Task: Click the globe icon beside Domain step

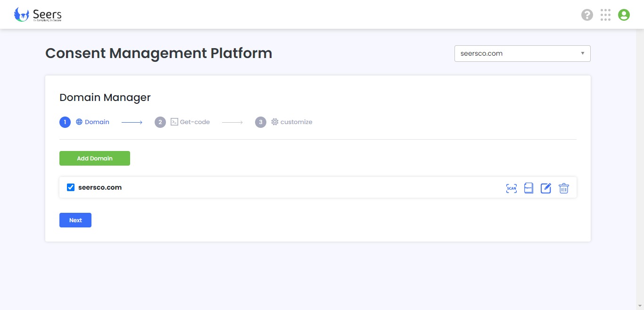Action: 79,122
